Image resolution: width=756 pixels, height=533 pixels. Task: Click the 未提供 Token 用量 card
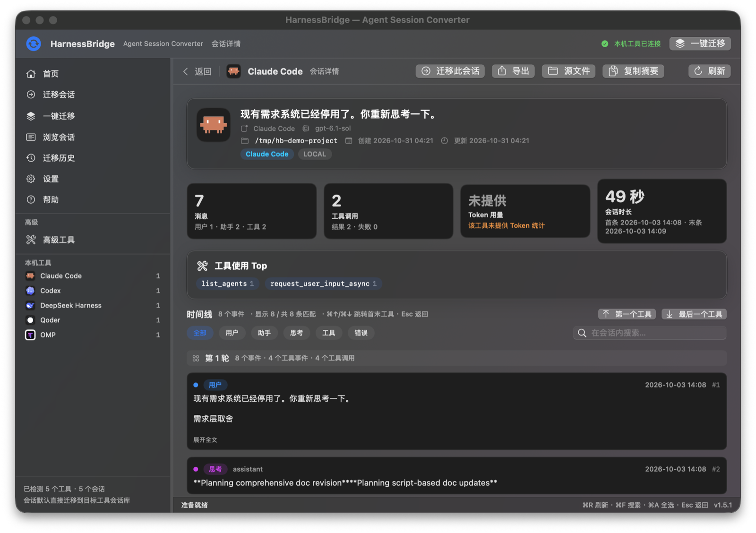pos(525,211)
